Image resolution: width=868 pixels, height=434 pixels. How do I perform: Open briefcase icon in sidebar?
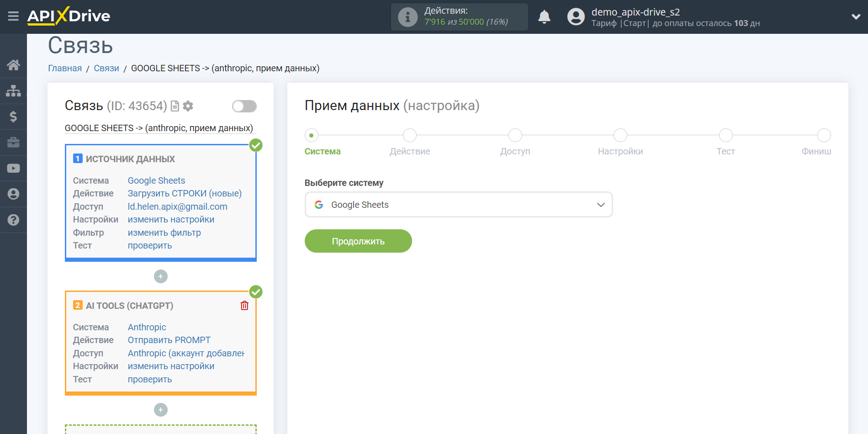click(13, 142)
